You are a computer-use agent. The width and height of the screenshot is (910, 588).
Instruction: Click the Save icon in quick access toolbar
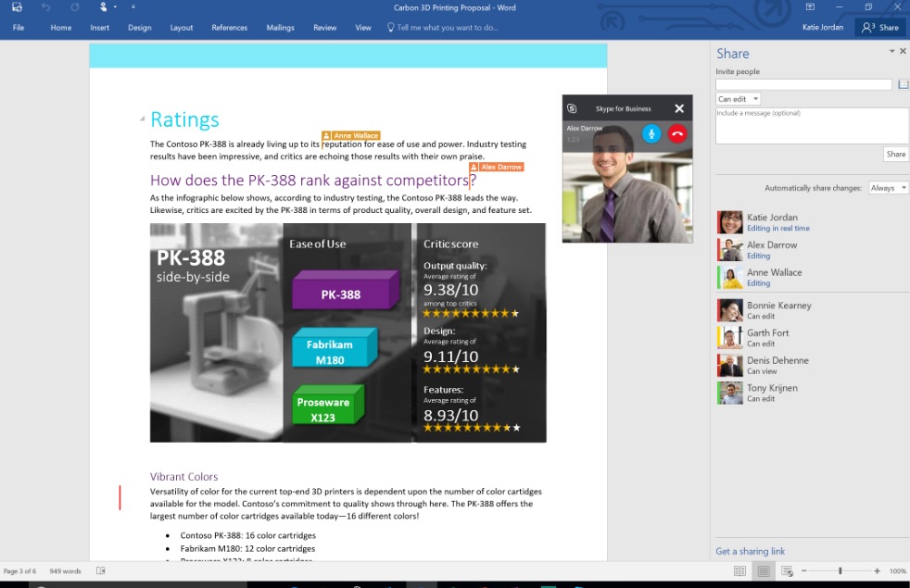[17, 7]
